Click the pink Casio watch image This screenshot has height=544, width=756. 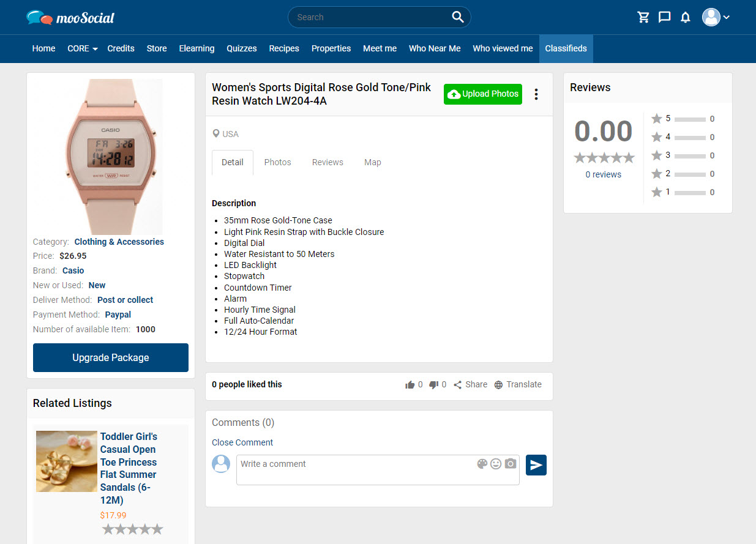click(111, 157)
